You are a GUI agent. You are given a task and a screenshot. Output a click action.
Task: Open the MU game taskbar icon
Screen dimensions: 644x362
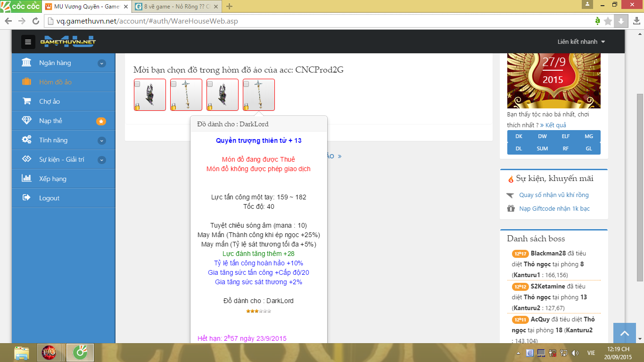[x=49, y=353]
